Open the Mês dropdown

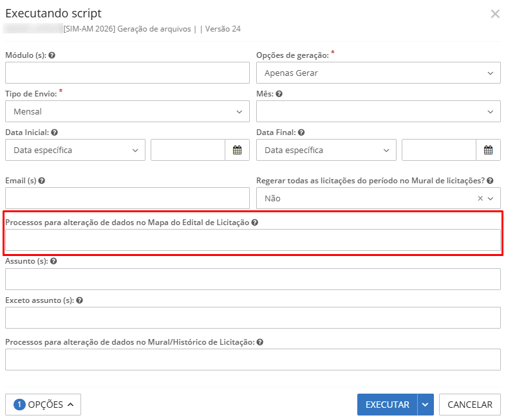point(378,111)
